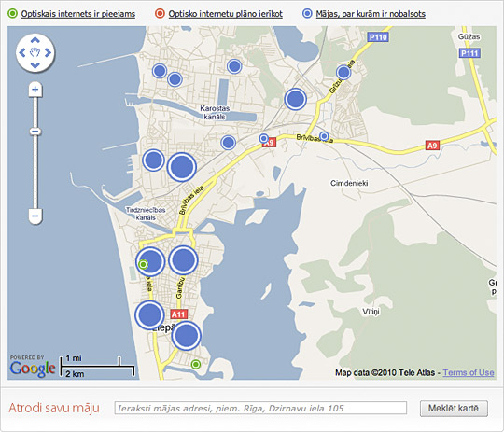This screenshot has height=432, width=504.
Task: Click the house address search field
Action: point(260,408)
